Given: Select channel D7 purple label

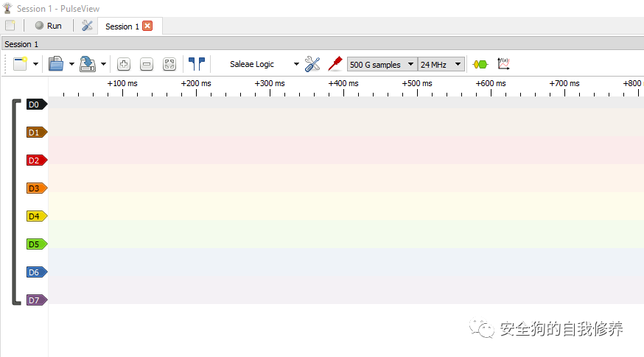Looking at the screenshot, I should pyautogui.click(x=37, y=300).
